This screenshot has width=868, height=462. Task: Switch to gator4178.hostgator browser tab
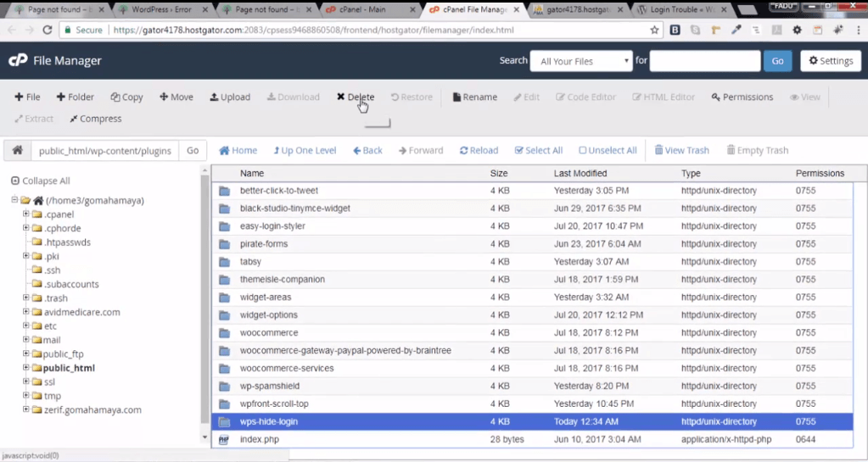tap(577, 9)
